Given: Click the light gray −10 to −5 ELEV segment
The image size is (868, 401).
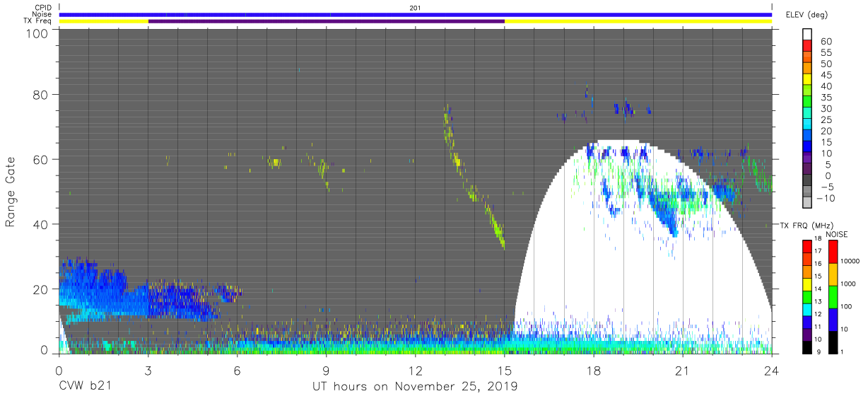Looking at the screenshot, I should pos(808,192).
